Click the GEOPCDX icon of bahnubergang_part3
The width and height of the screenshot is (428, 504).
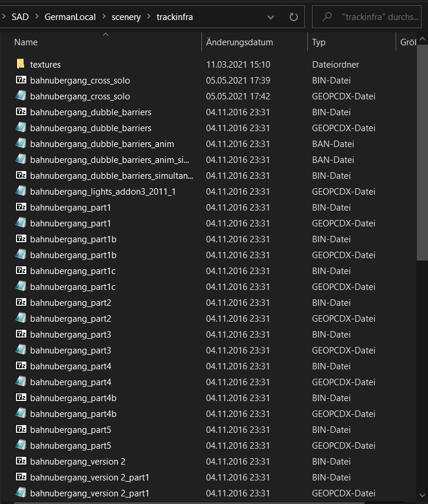pos(21,350)
